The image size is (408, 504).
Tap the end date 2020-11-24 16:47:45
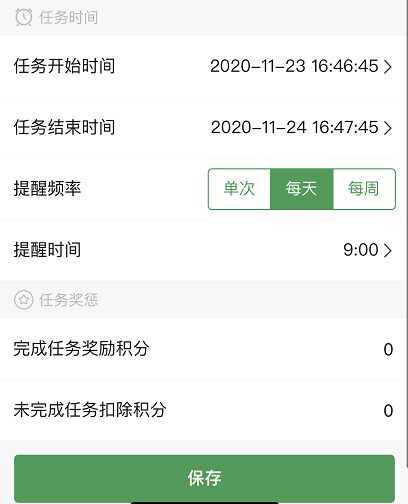294,127
